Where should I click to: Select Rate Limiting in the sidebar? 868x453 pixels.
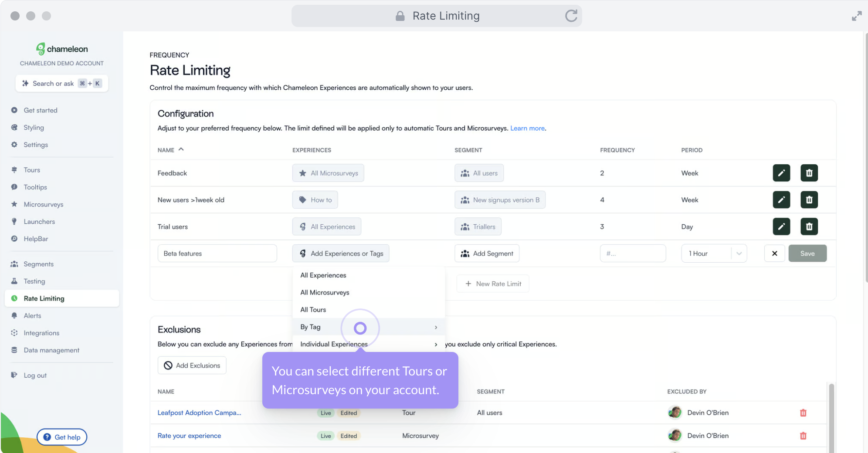click(62, 298)
